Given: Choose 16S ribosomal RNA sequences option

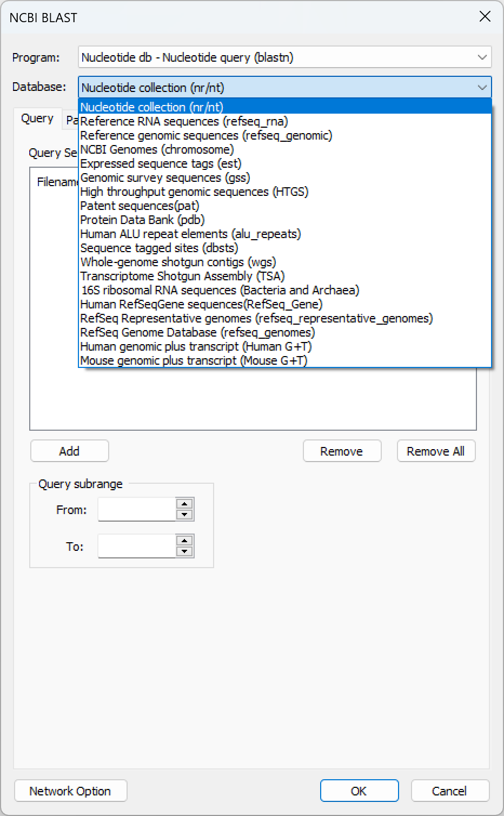Looking at the screenshot, I should 285,290.
